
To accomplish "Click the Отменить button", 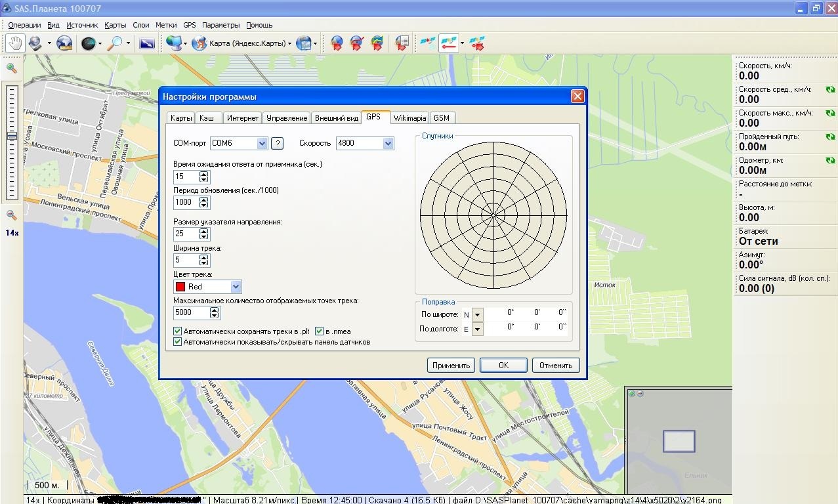I will pyautogui.click(x=556, y=366).
